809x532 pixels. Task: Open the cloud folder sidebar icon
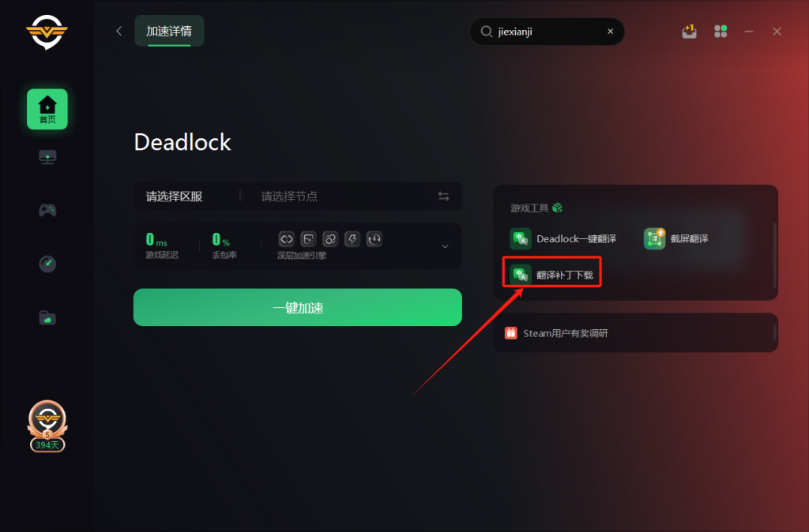tap(47, 317)
